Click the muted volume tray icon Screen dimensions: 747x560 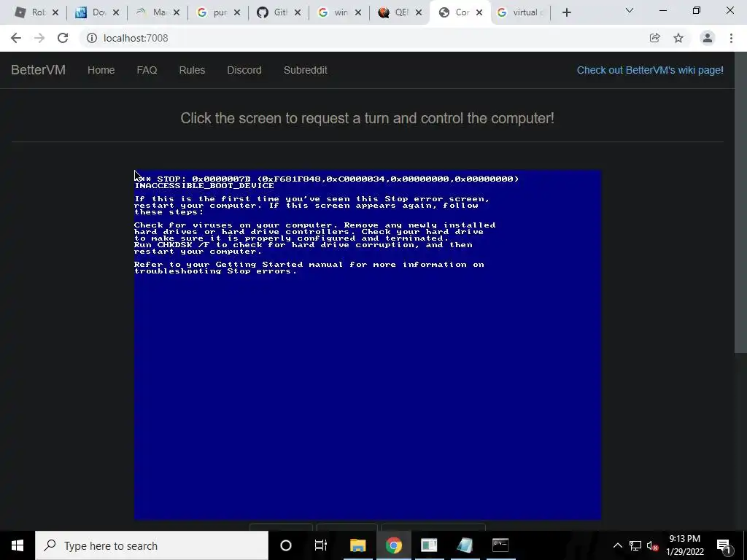pyautogui.click(x=652, y=545)
